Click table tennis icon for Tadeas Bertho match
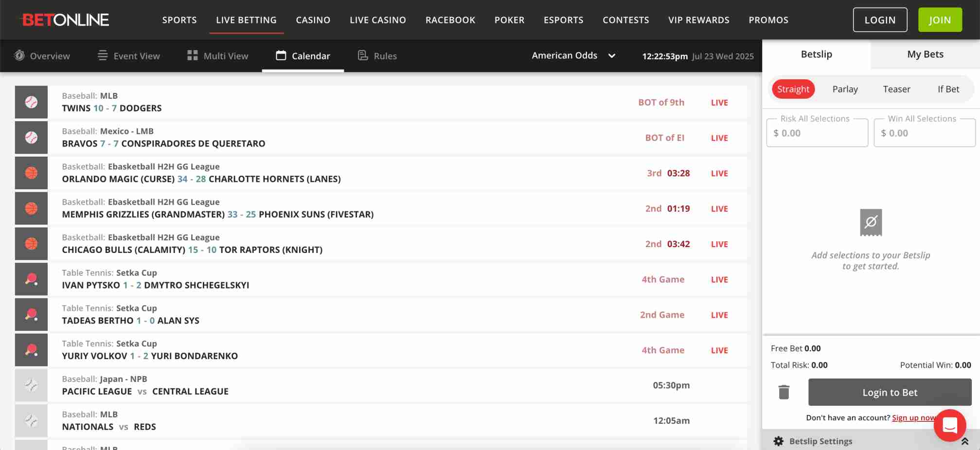This screenshot has height=450, width=980. click(31, 315)
